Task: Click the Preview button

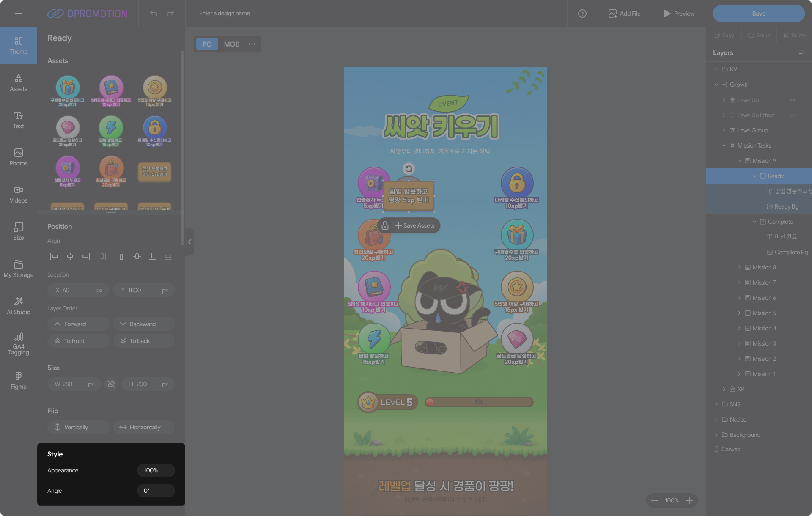Action: pos(679,14)
